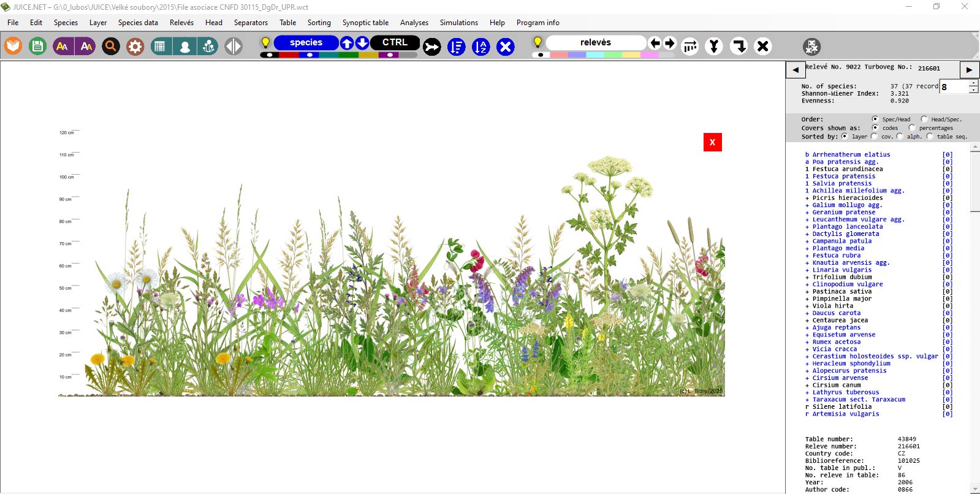
Task: Open the Species data menu
Action: pyautogui.click(x=138, y=23)
